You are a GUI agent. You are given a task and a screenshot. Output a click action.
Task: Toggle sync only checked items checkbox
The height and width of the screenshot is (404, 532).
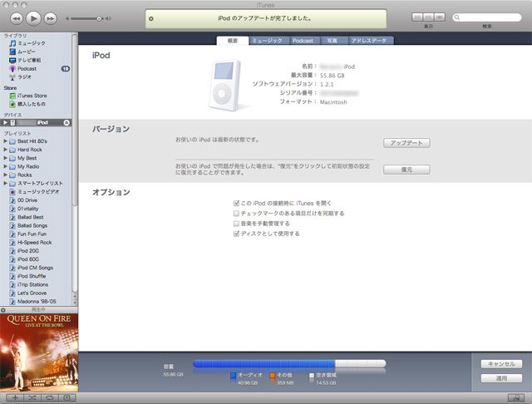click(236, 214)
